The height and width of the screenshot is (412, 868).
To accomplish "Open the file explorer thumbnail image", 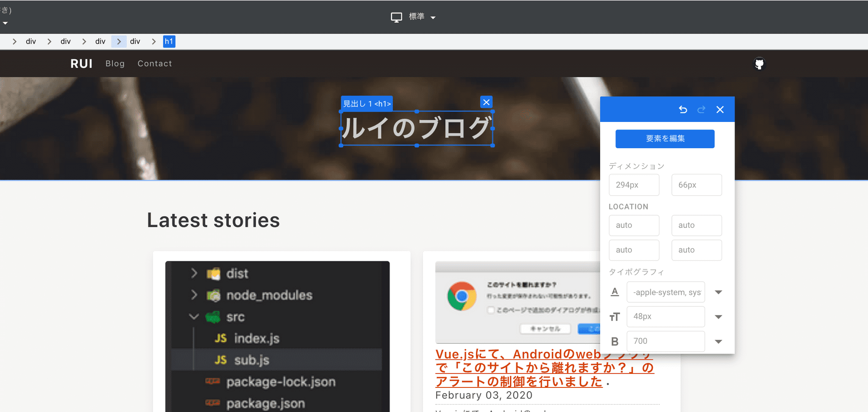I will click(278, 336).
